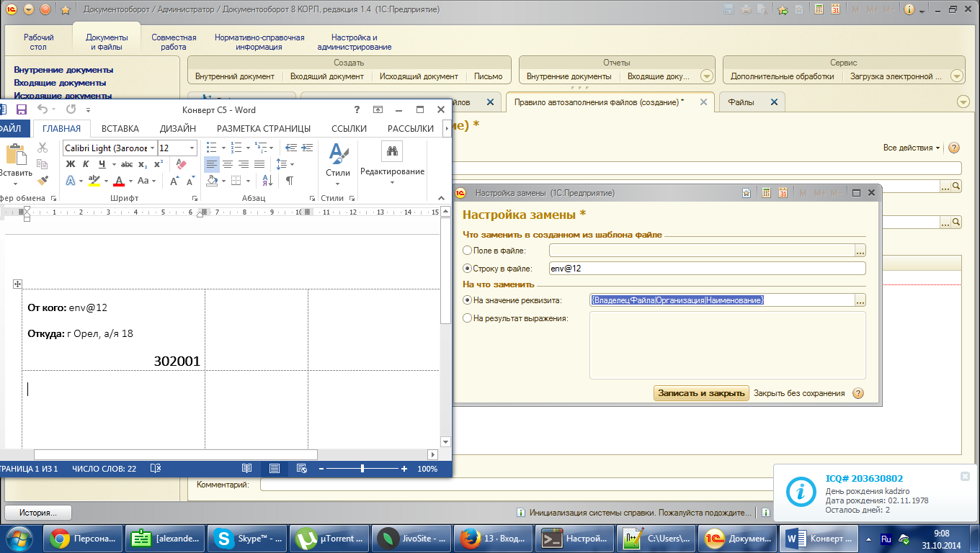This screenshot has width=980, height=553.
Task: Apply italic formatting (К) in Word
Action: point(85,164)
